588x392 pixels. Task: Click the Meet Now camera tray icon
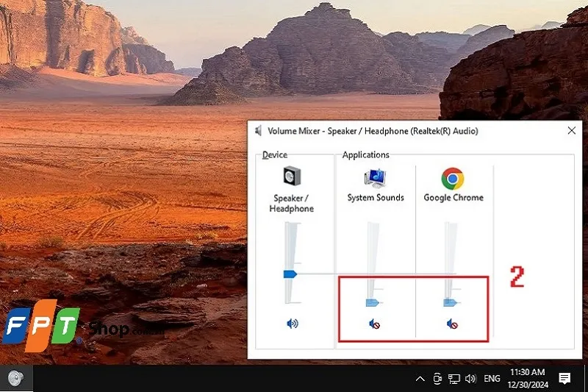pos(437,379)
